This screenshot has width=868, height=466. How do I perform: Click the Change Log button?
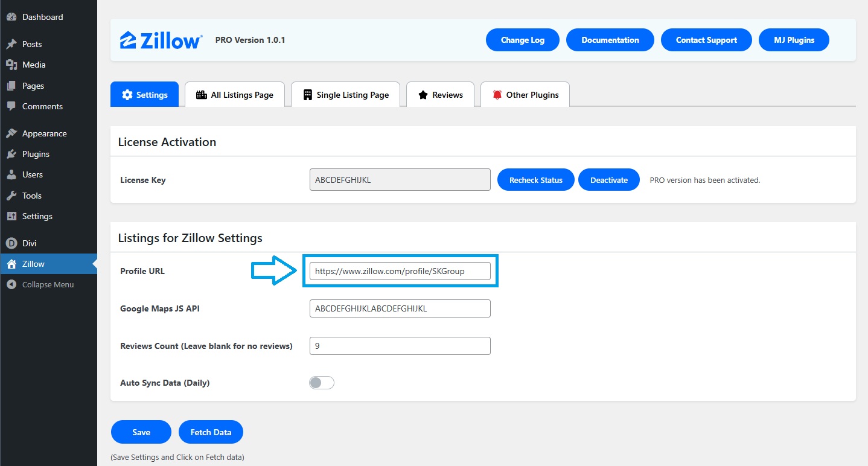tap(523, 40)
